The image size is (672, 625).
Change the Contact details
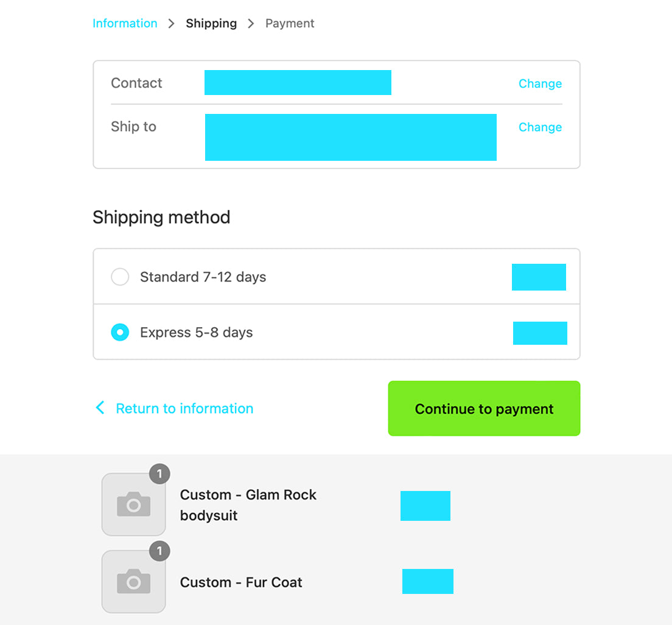[x=540, y=83]
